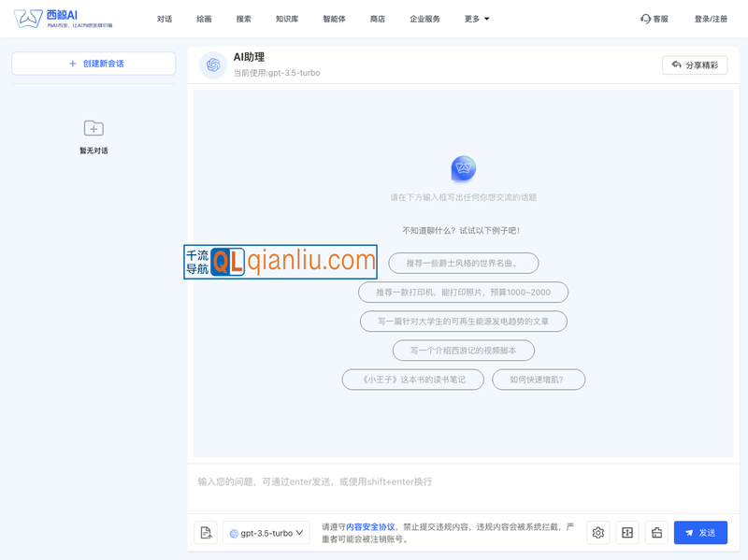Viewport: 748px width, 560px height.
Task: Click the empty conversation folder icon
Action: tap(93, 128)
